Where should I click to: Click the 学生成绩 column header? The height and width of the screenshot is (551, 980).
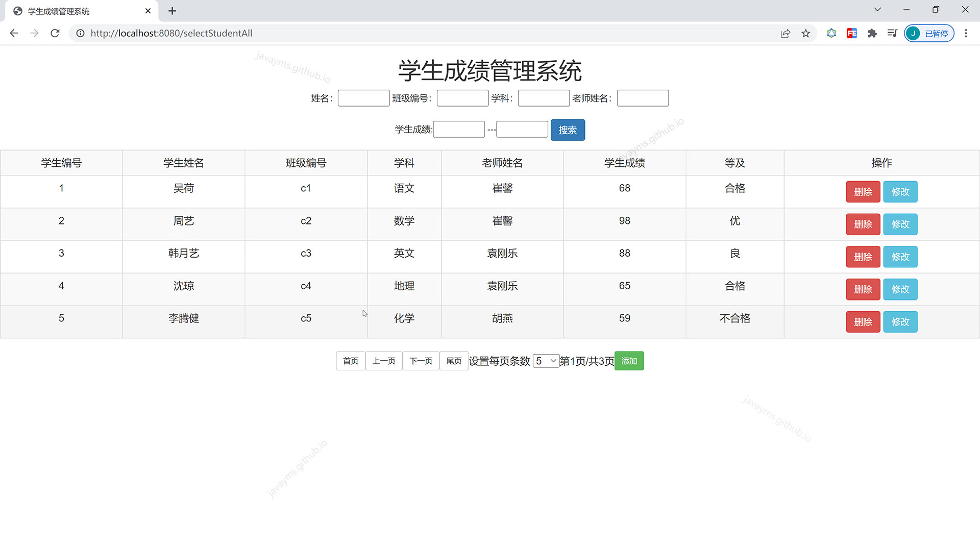click(x=625, y=163)
